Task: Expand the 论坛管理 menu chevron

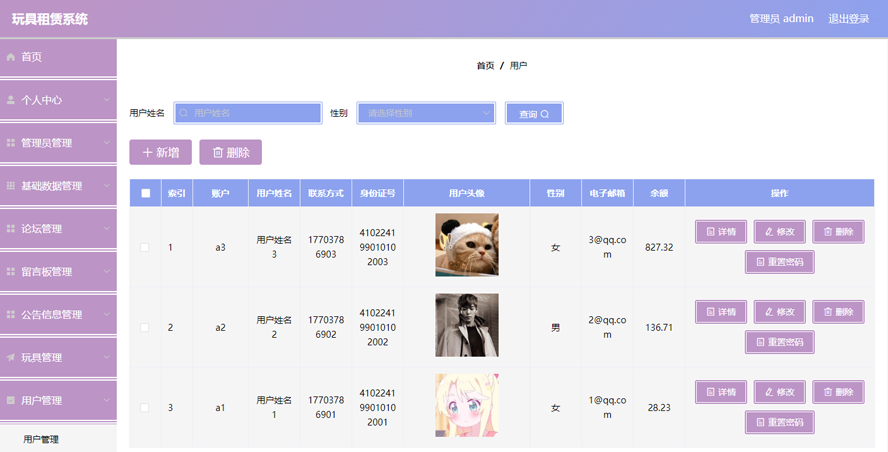Action: click(106, 228)
